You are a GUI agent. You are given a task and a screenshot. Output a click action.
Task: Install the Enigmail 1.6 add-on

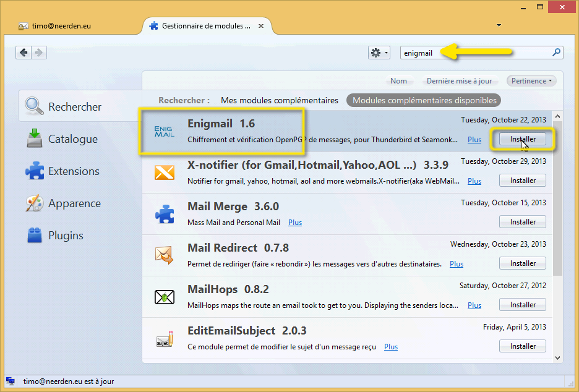522,139
